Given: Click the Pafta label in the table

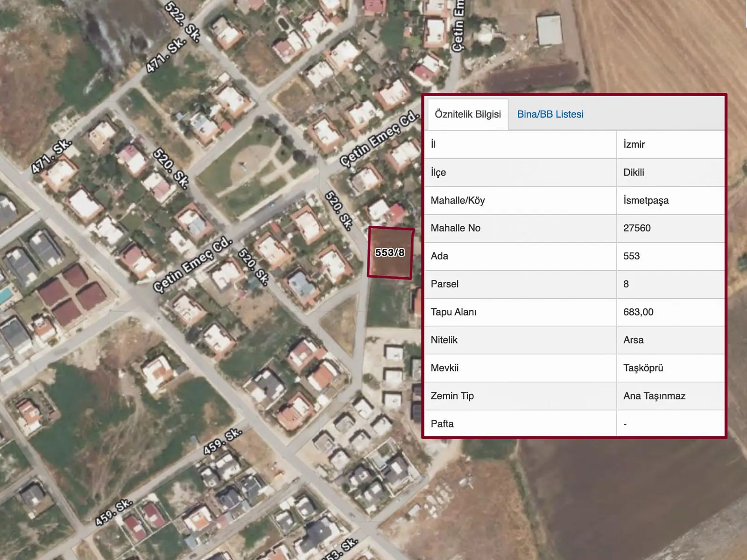Looking at the screenshot, I should [442, 424].
